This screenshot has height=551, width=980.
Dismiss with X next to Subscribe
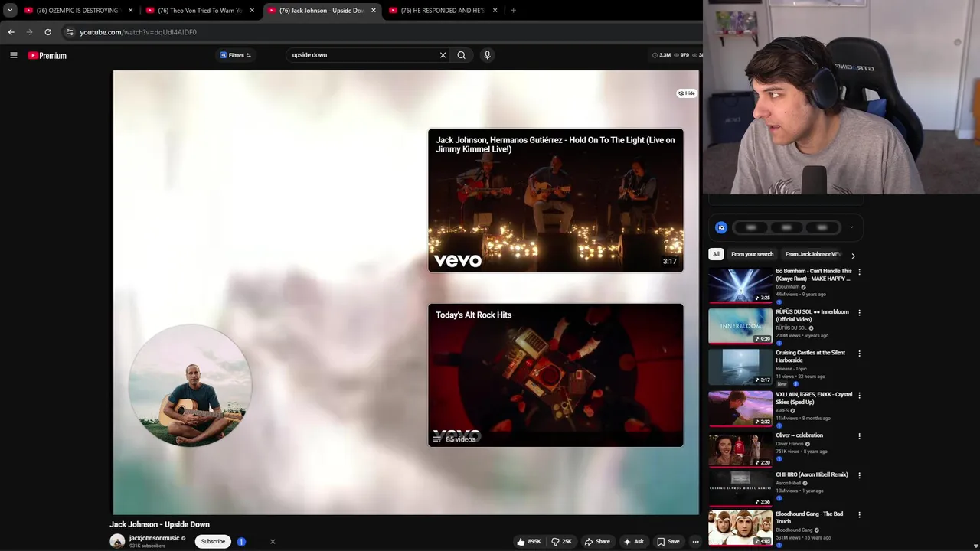click(273, 541)
